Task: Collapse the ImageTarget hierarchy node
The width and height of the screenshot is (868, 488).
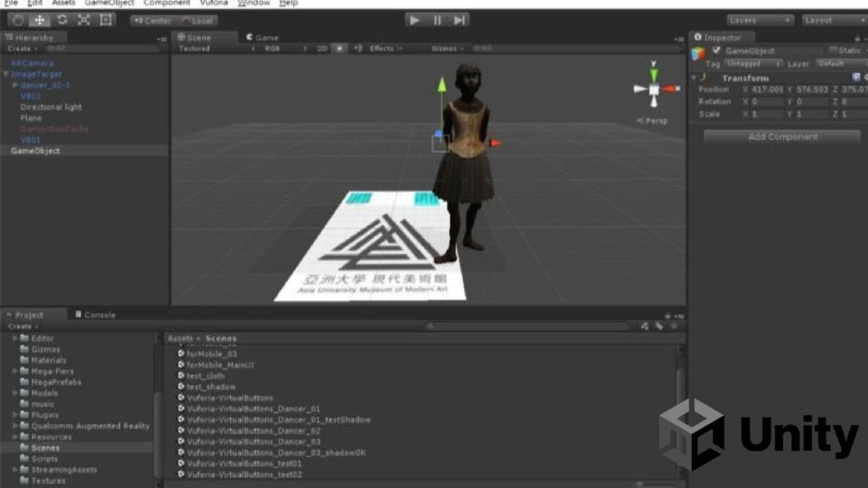Action: click(6, 75)
